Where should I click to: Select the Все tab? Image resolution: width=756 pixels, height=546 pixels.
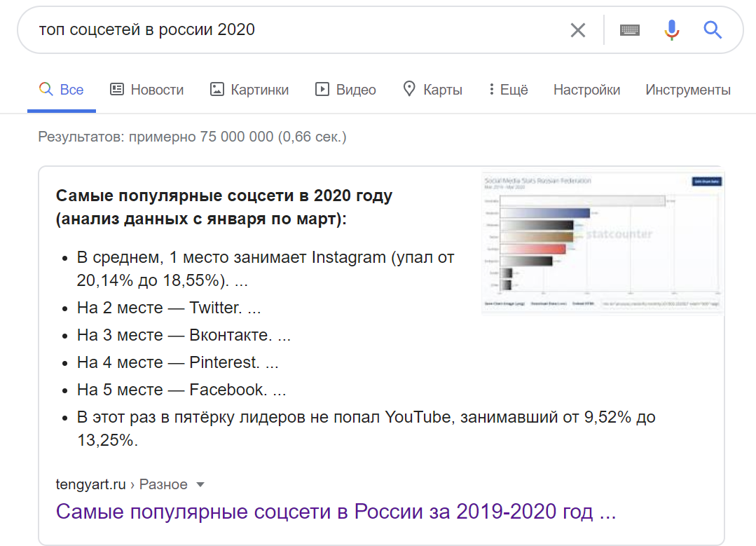[62, 90]
